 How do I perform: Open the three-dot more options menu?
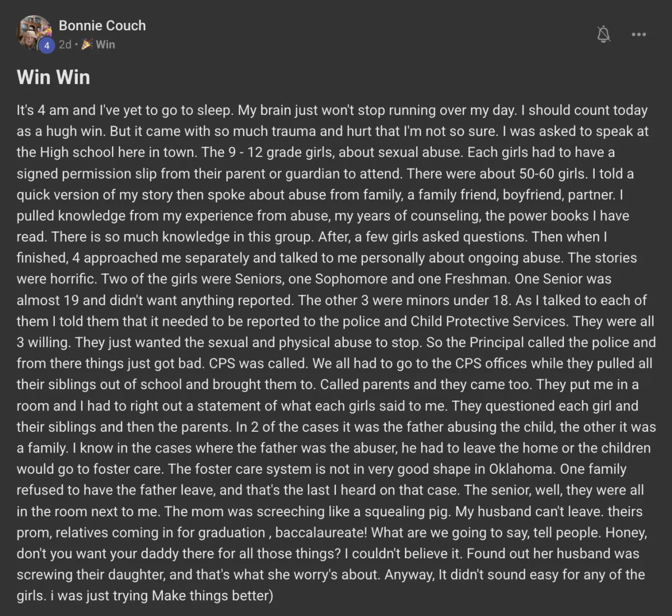[639, 35]
